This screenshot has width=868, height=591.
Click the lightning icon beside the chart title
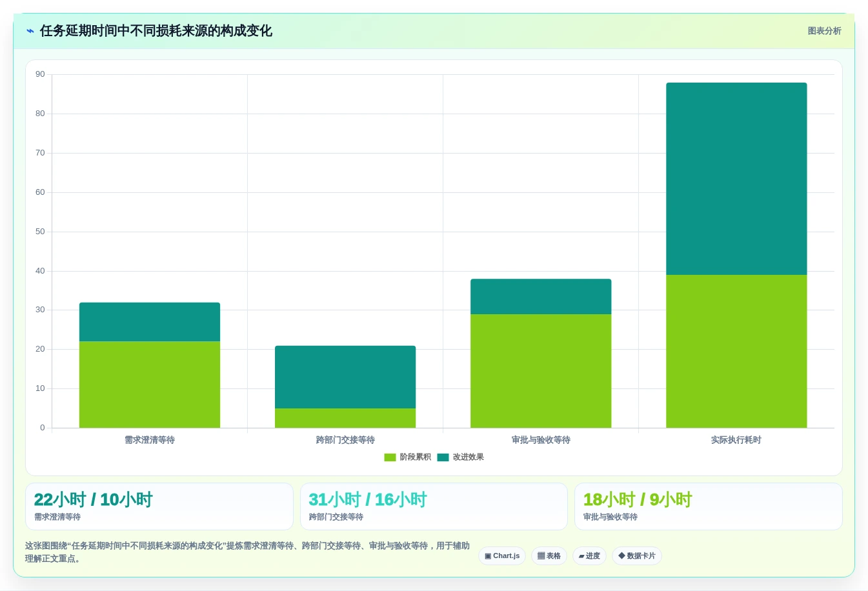click(30, 31)
